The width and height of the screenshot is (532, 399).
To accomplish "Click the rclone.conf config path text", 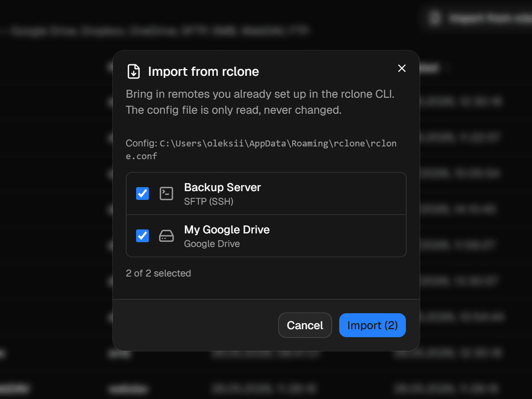I will coord(261,150).
